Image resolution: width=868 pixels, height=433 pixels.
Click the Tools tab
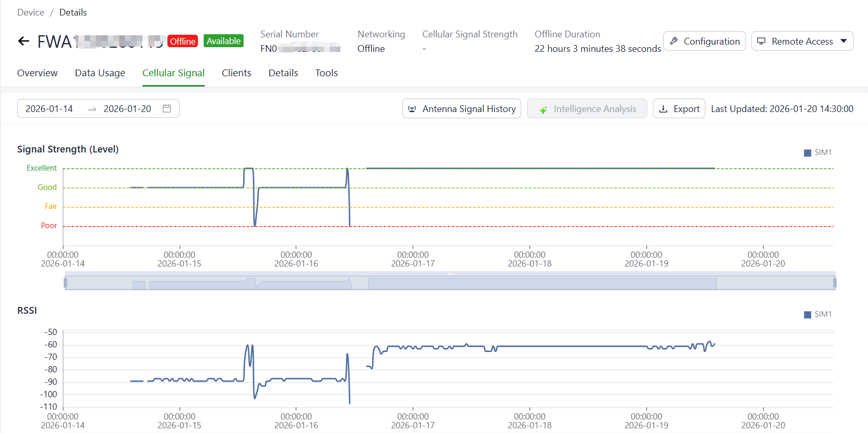[x=326, y=73]
